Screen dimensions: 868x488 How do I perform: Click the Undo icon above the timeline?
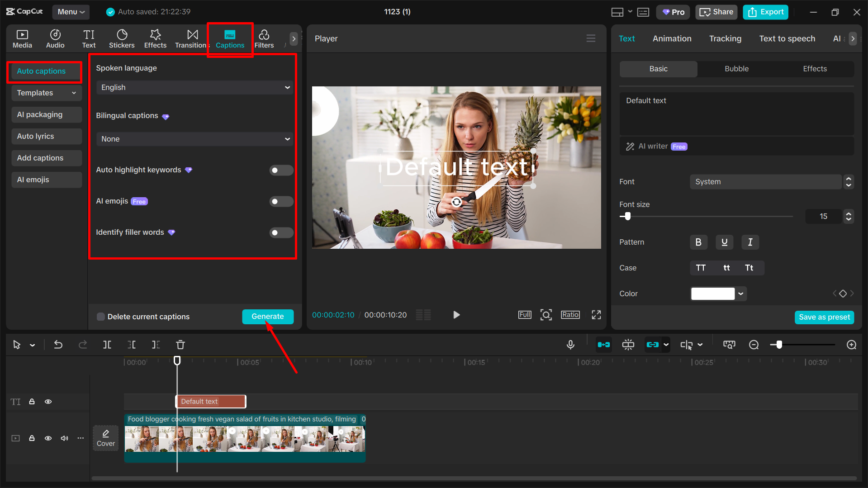(58, 344)
